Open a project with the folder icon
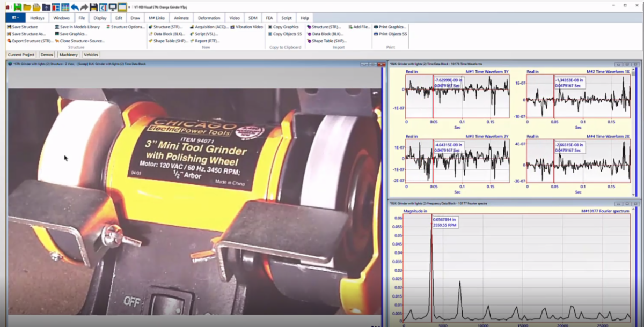 tap(26, 6)
